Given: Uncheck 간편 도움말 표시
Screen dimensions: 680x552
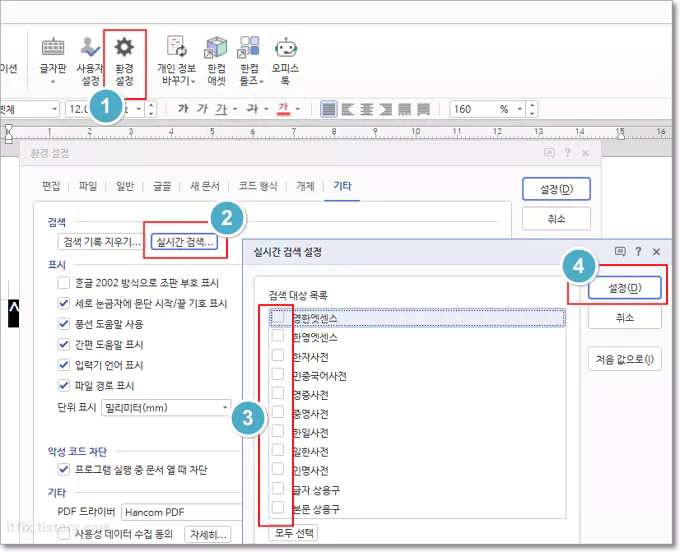Looking at the screenshot, I should click(64, 344).
